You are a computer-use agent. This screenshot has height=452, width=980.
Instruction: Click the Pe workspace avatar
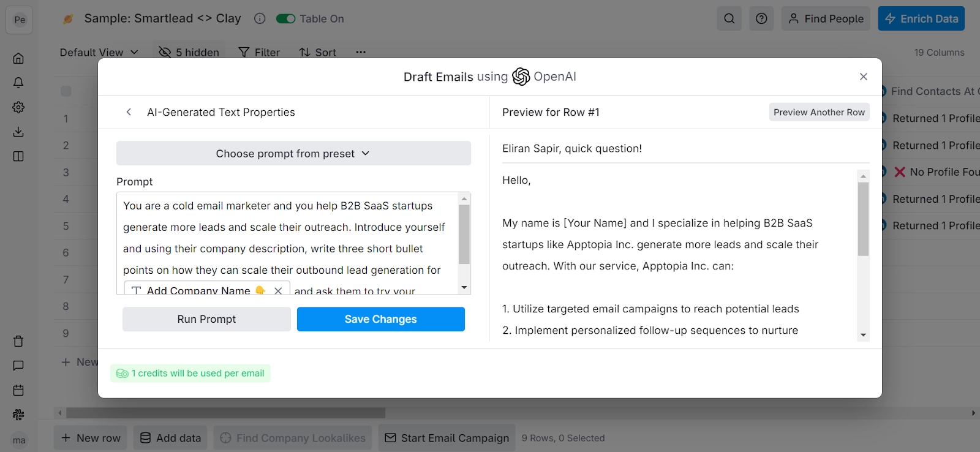click(x=20, y=20)
